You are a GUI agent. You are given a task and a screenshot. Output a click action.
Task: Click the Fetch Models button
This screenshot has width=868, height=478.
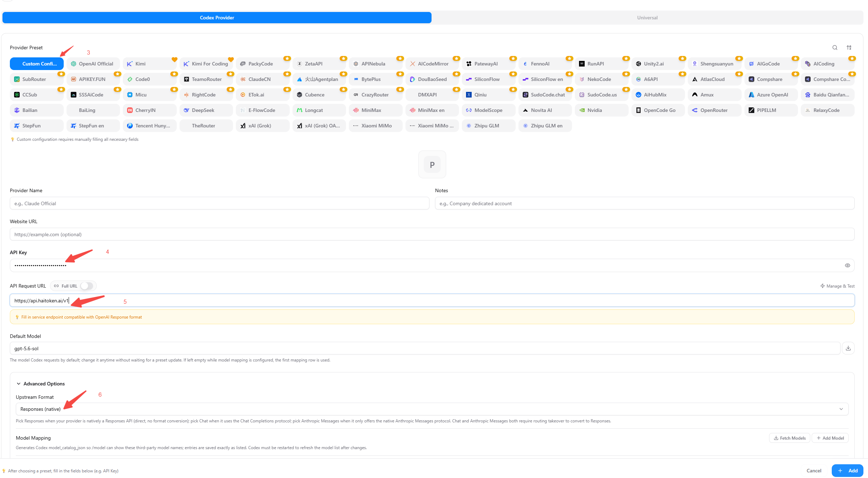coord(790,438)
